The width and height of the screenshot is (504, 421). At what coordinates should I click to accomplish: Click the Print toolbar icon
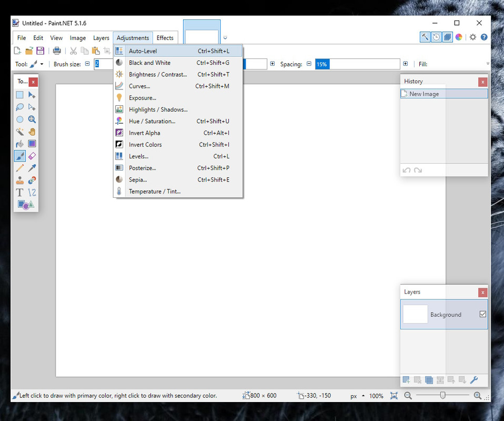pyautogui.click(x=57, y=51)
